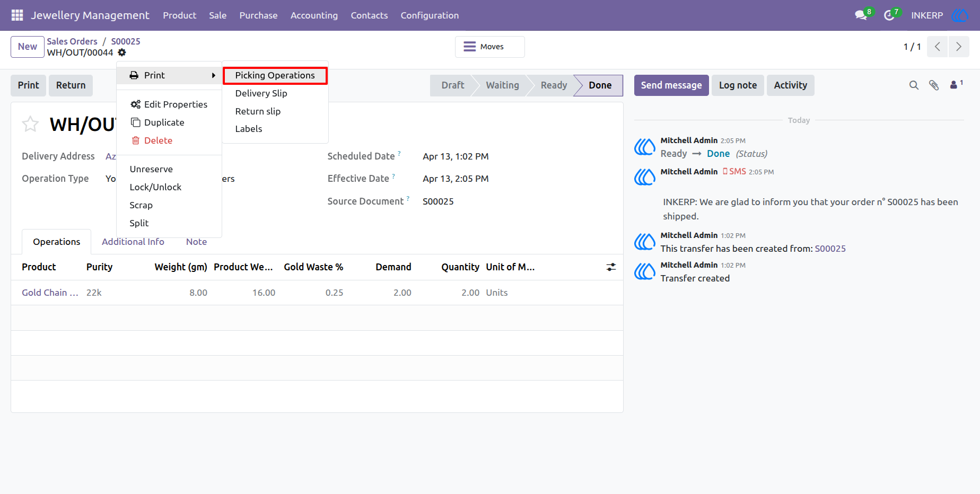
Task: Select Scrap from the action menu
Action: pyautogui.click(x=169, y=205)
